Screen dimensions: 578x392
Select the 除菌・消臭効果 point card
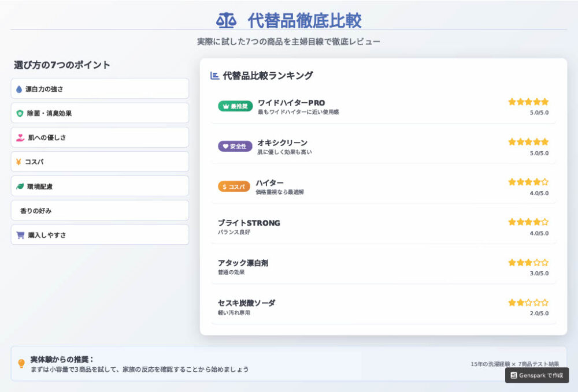(x=100, y=113)
